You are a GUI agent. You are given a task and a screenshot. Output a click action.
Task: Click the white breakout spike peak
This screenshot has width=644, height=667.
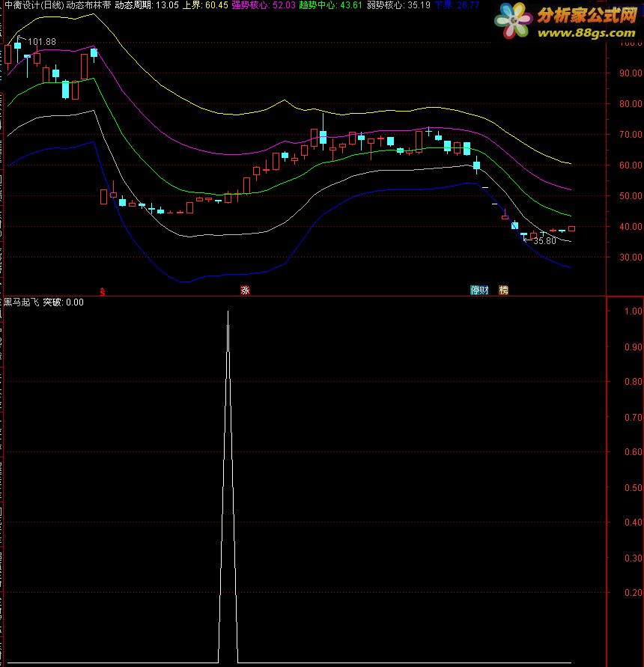[228, 312]
